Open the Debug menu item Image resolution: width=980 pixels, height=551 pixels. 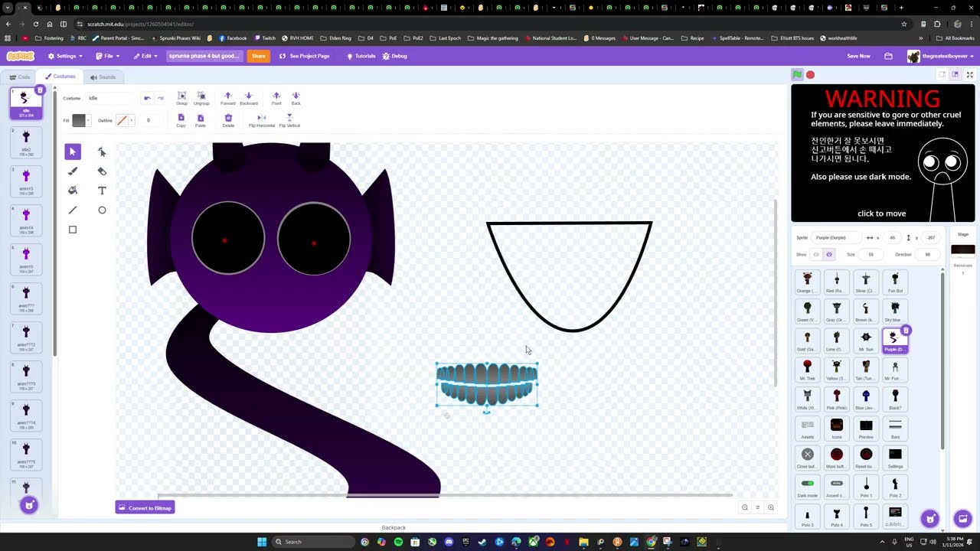coord(395,56)
